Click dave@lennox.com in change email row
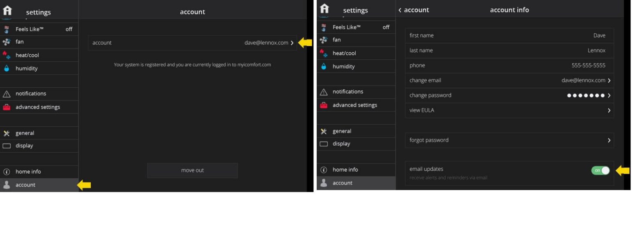 583,81
